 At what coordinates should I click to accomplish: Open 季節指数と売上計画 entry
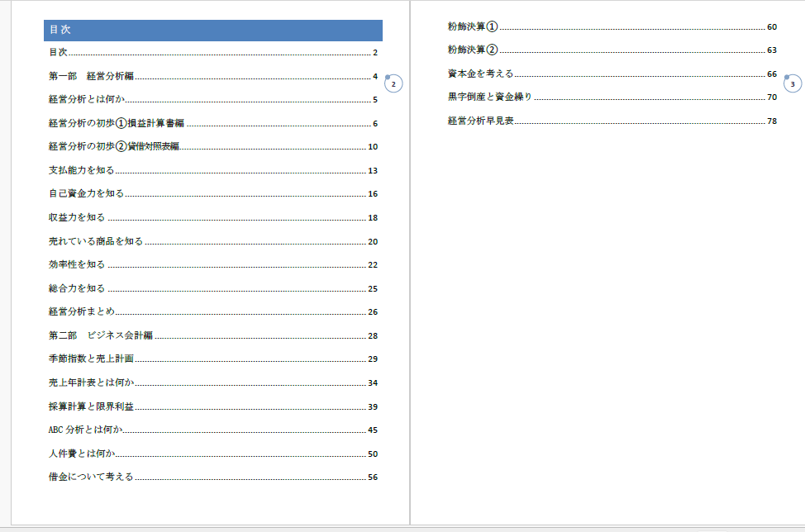pyautogui.click(x=91, y=359)
